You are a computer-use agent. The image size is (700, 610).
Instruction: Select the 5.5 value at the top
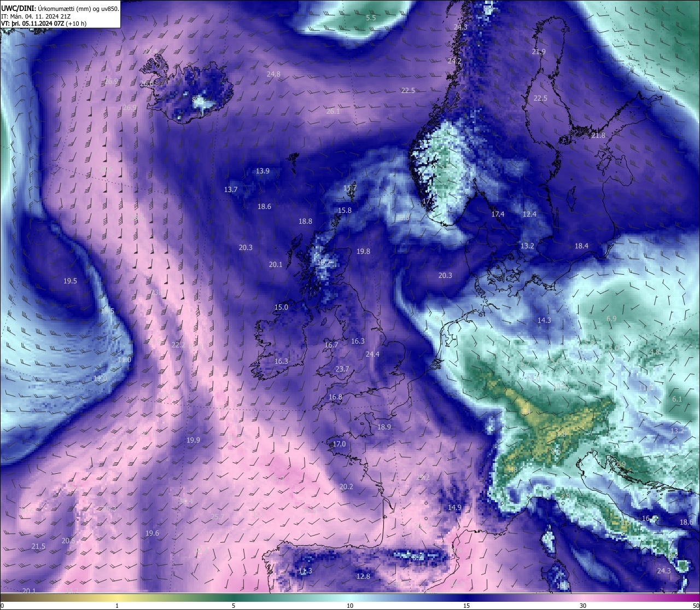pos(371,18)
